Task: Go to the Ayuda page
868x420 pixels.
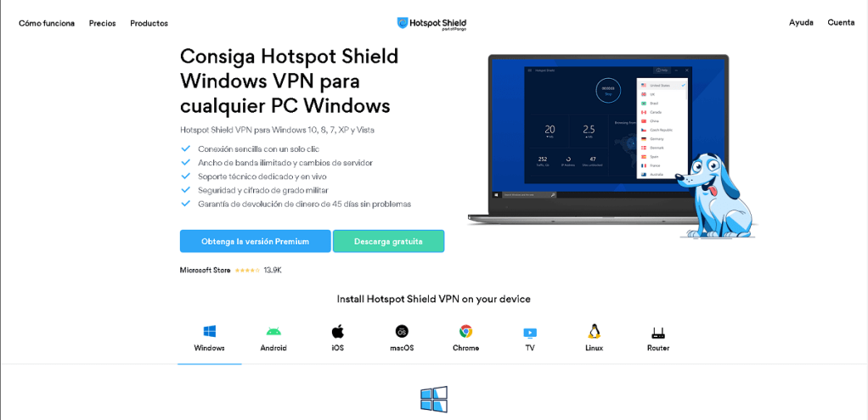Action: pyautogui.click(x=801, y=23)
